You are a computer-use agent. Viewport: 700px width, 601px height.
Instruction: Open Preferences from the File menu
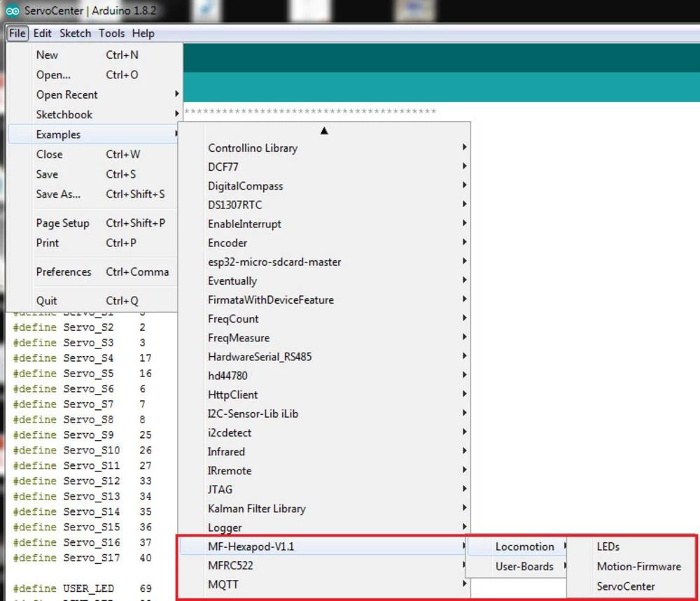pyautogui.click(x=64, y=271)
